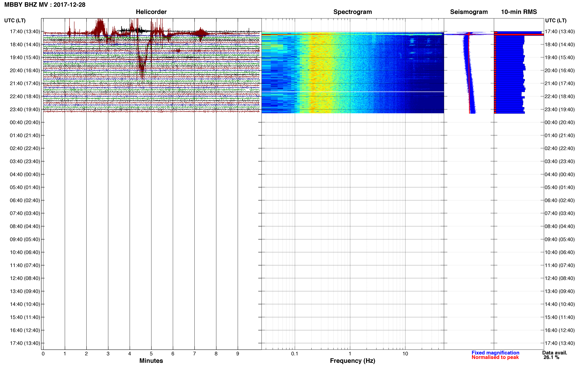
Task: Click the "Seismogram" panel heading
Action: [469, 12]
